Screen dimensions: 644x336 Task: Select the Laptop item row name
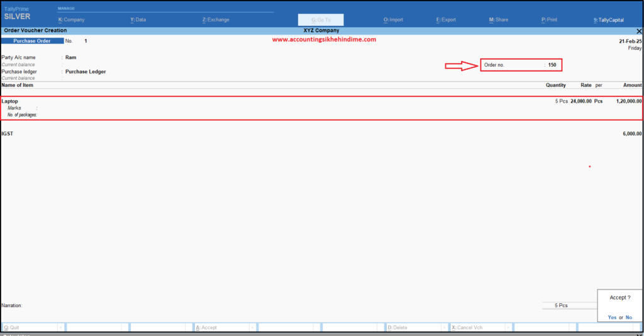[x=10, y=101]
